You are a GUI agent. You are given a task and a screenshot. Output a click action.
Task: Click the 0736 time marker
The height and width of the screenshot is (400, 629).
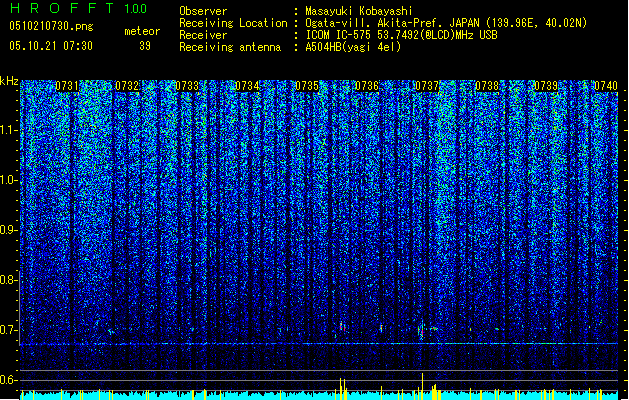pyautogui.click(x=367, y=86)
